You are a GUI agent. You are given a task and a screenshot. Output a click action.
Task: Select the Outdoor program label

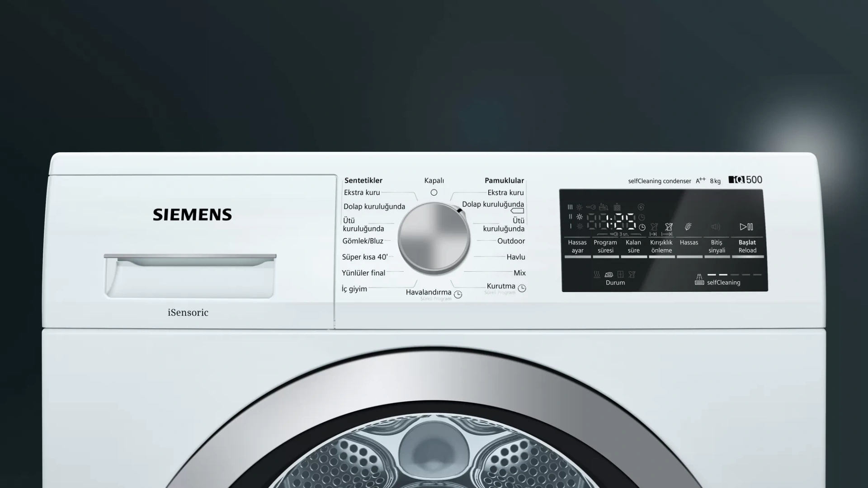point(511,241)
